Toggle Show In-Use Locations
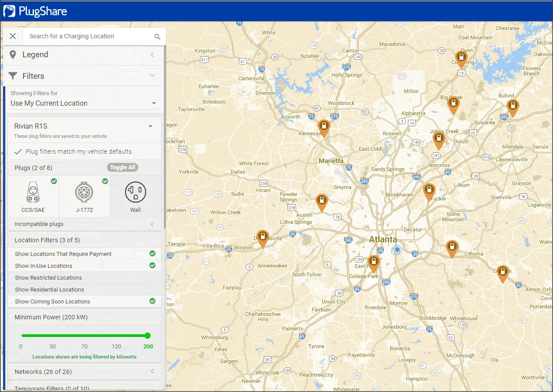Image resolution: width=553 pixels, height=392 pixels. tap(85, 266)
